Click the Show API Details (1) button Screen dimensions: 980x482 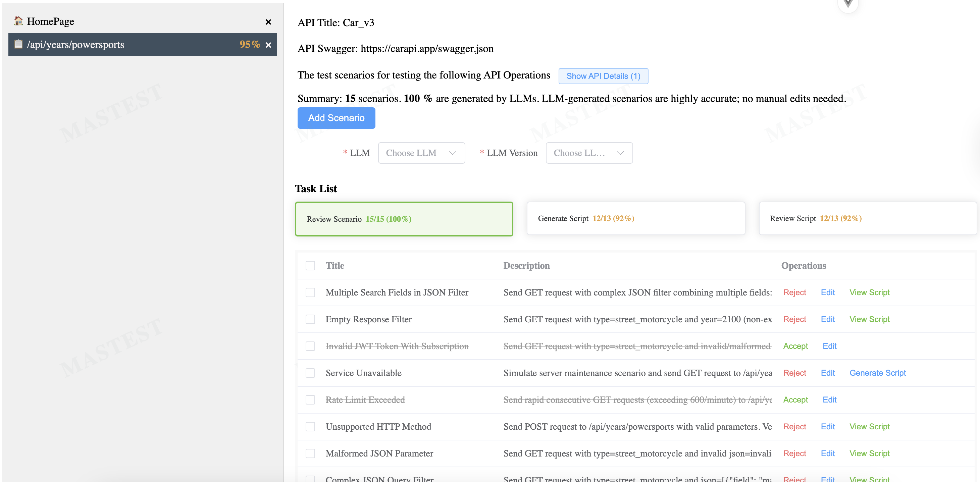click(603, 76)
